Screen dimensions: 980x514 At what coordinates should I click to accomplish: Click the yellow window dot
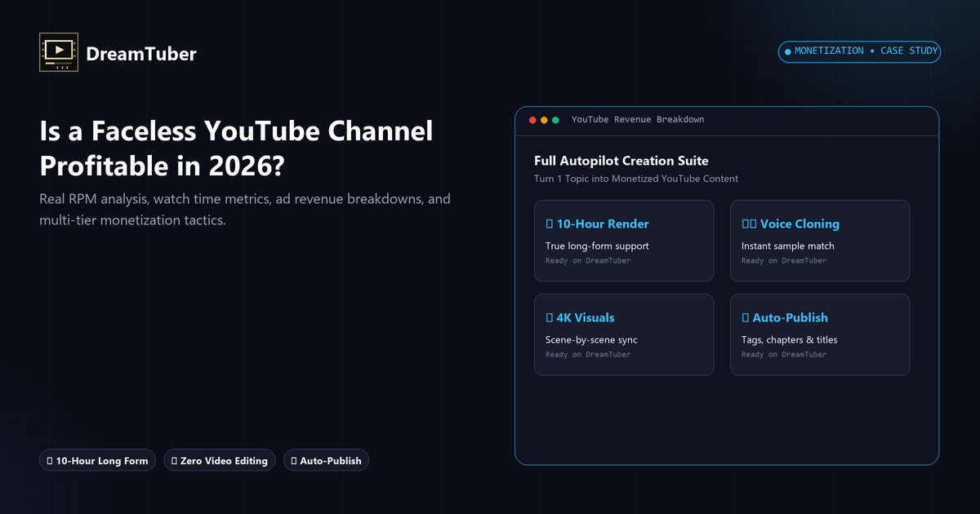pos(544,120)
